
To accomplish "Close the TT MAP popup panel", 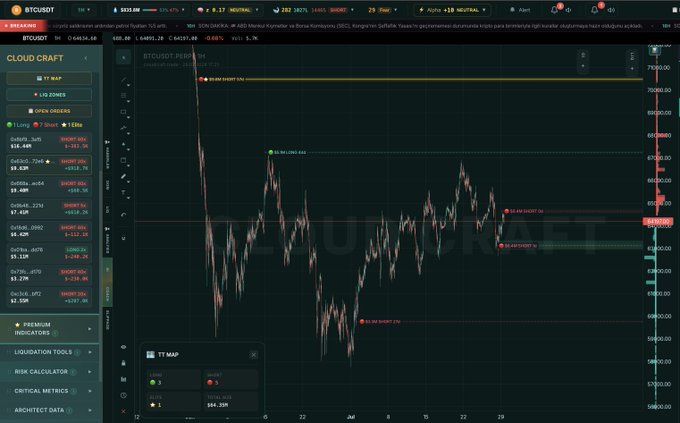I will [254, 355].
